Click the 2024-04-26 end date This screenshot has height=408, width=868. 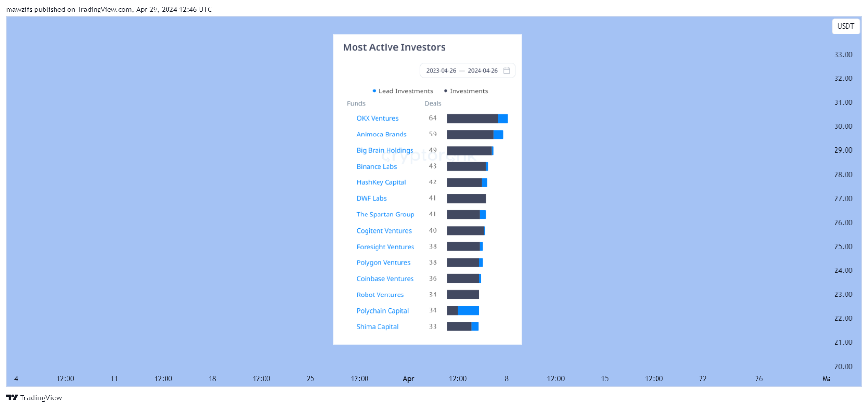pyautogui.click(x=482, y=71)
